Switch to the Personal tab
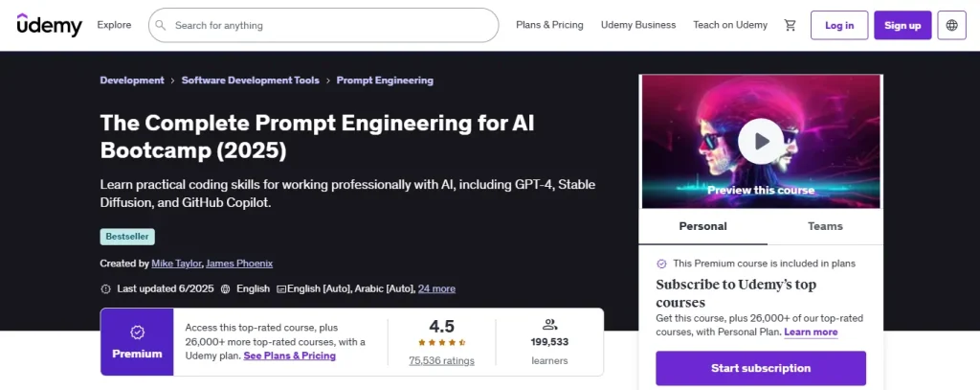Image resolution: width=980 pixels, height=390 pixels. pyautogui.click(x=702, y=226)
